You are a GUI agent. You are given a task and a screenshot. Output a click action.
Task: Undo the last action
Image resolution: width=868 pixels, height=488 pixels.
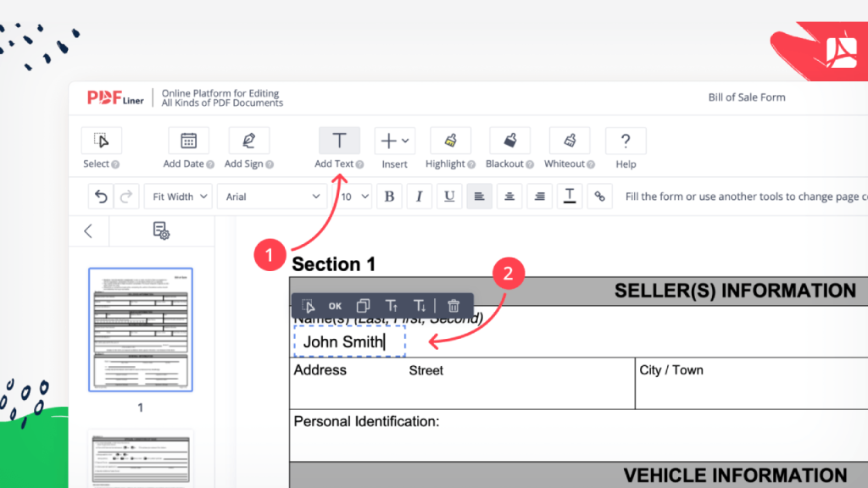[101, 197]
